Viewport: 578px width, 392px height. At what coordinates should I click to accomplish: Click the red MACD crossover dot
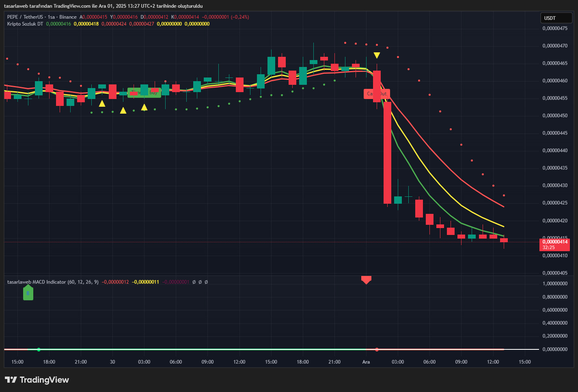[377, 349]
